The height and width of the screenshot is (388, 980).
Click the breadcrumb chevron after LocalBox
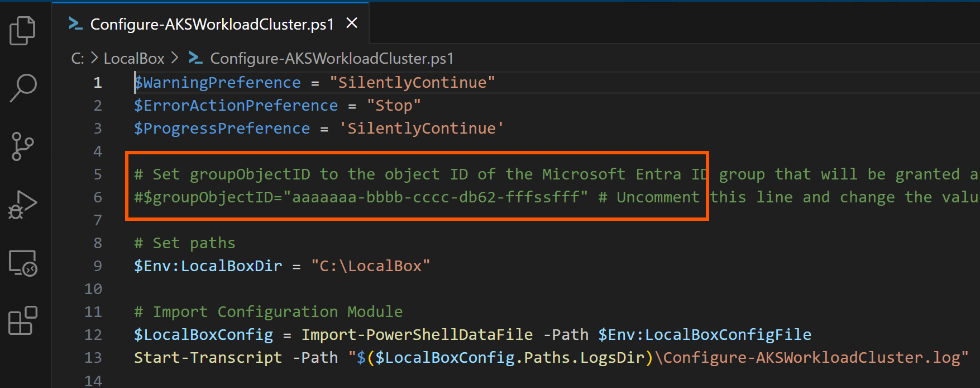coord(175,58)
